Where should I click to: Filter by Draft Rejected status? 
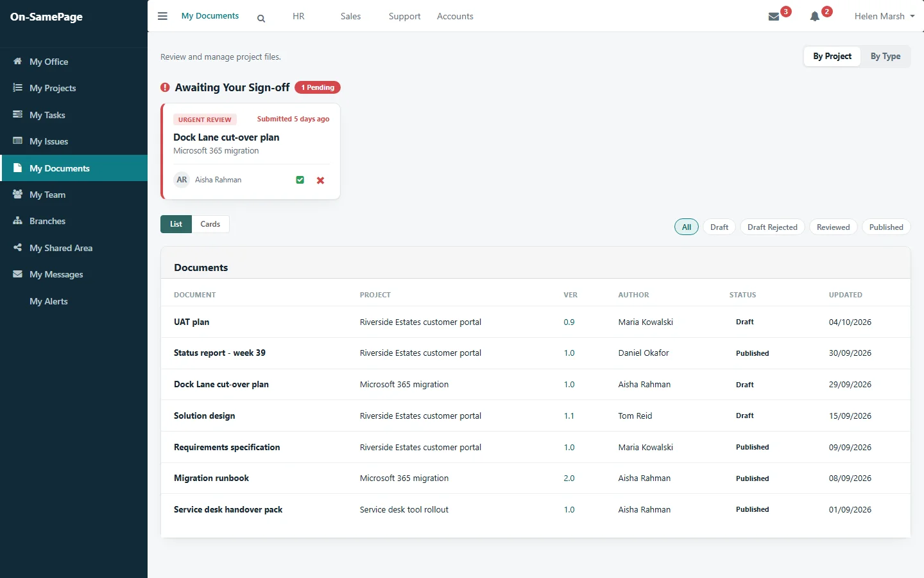773,227
